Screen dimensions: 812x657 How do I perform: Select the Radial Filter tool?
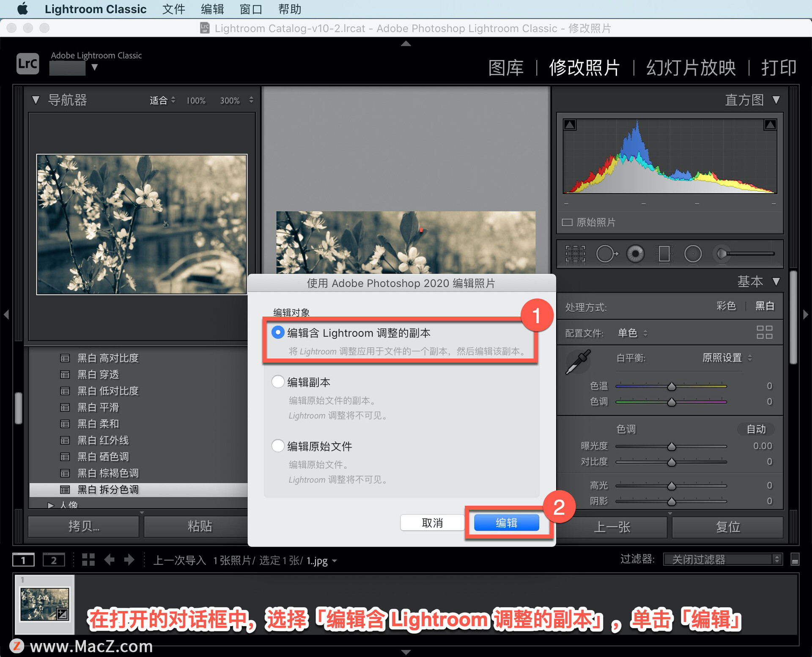[693, 254]
